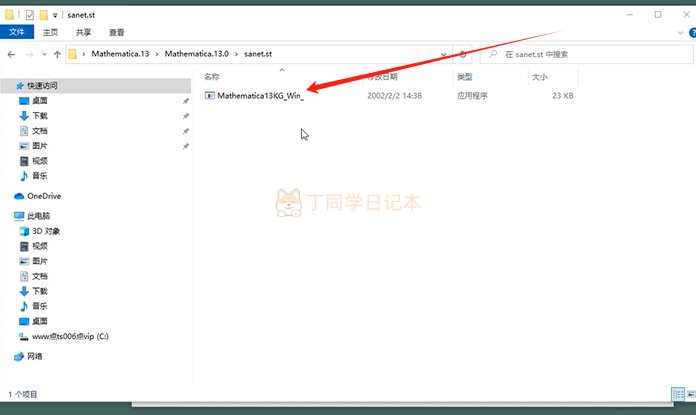Viewport: 696px width, 415px height.
Task: Click the forward navigation arrow
Action: tap(30, 54)
